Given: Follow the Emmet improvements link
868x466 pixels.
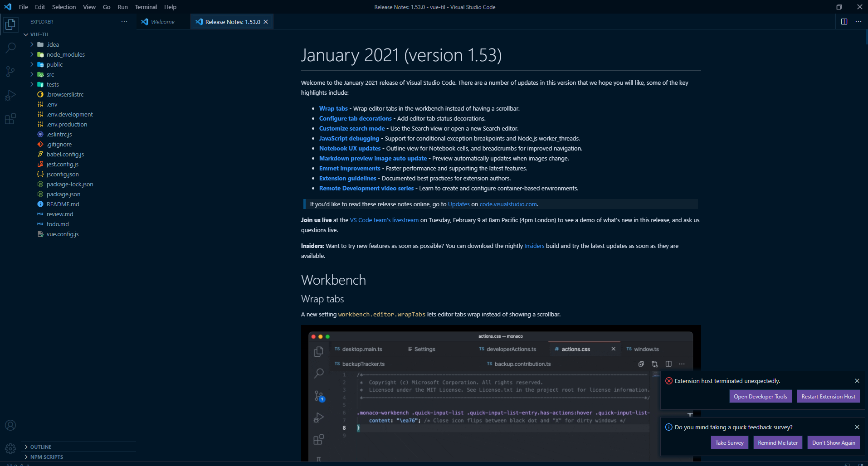Looking at the screenshot, I should tap(350, 168).
